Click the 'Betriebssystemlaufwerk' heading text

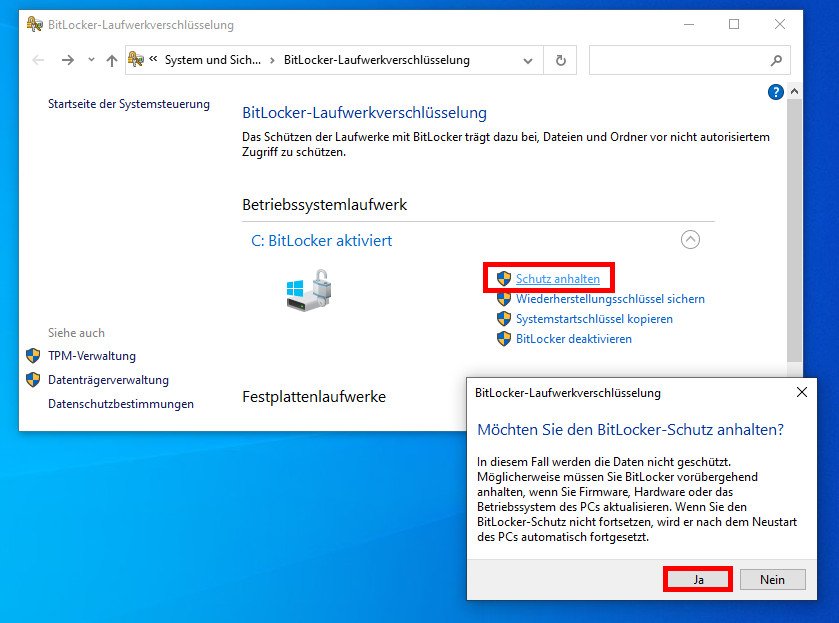(x=325, y=205)
